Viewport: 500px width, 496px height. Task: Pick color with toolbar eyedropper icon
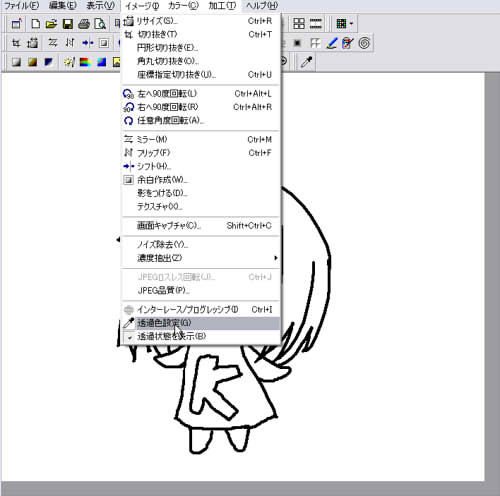tap(306, 62)
